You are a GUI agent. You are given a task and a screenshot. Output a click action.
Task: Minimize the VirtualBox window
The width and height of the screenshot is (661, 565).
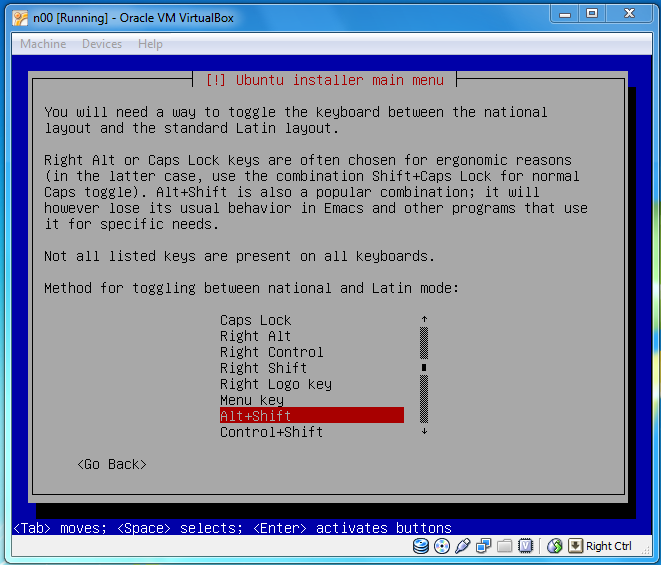coord(565,14)
